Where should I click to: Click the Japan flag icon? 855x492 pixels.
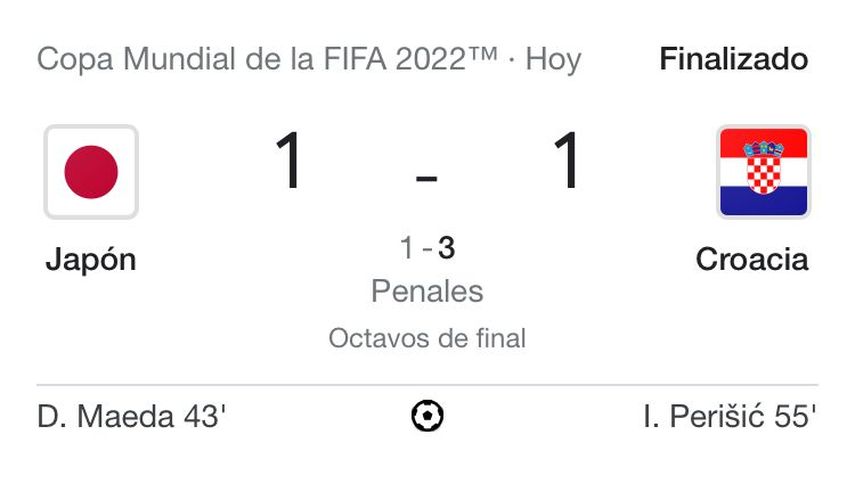(x=91, y=172)
